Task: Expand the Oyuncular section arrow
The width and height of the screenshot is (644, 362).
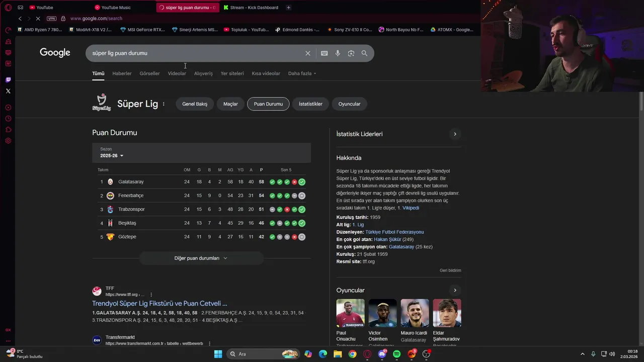Action: click(x=455, y=291)
